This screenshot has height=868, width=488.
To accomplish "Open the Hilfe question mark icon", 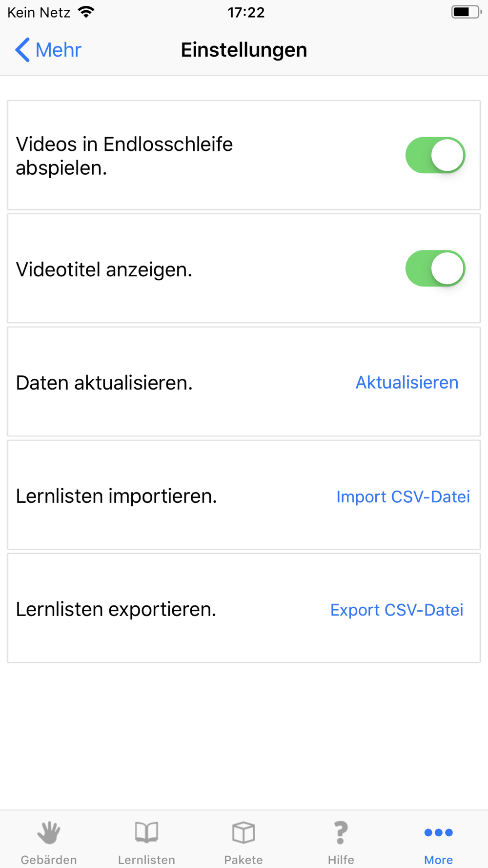I will [341, 832].
